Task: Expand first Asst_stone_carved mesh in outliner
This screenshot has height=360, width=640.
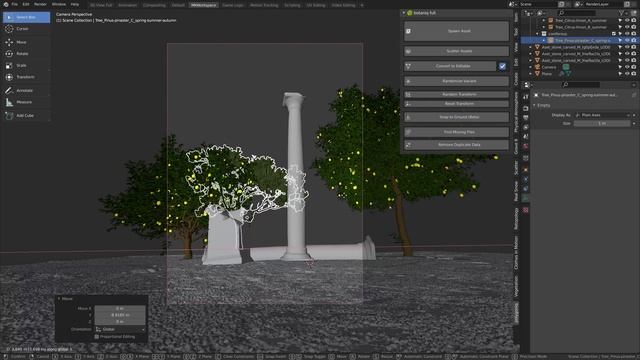Action: pos(531,47)
